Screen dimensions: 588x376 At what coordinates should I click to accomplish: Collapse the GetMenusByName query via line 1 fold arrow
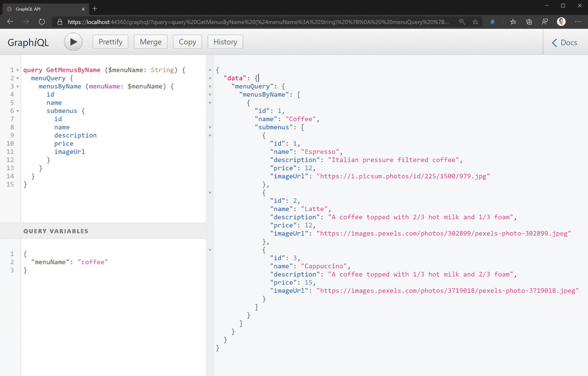18,69
